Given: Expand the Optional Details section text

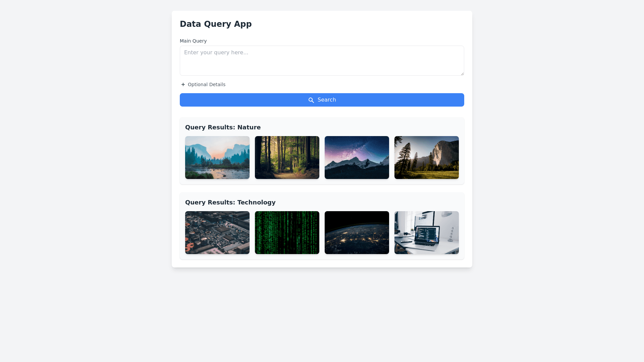Looking at the screenshot, I should tap(206, 84).
